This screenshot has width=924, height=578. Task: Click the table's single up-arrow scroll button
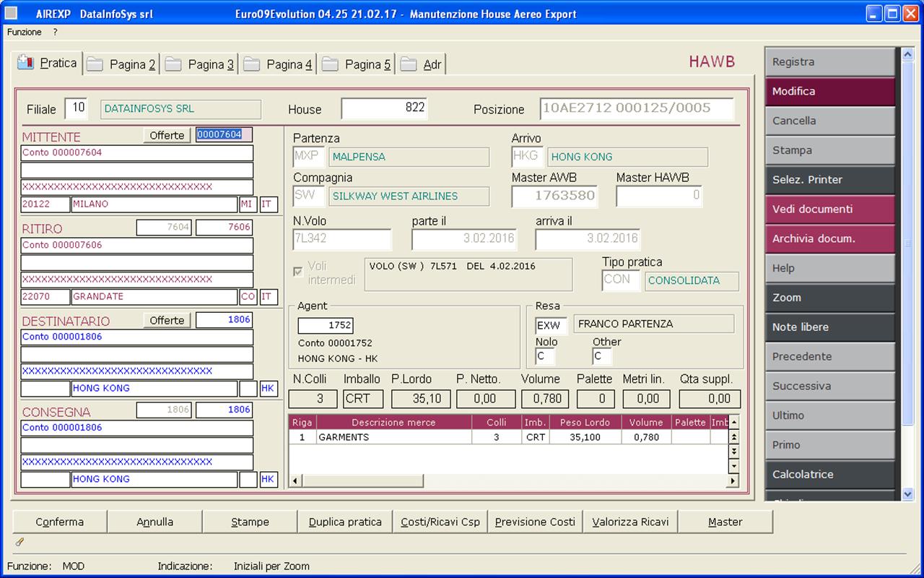[734, 422]
